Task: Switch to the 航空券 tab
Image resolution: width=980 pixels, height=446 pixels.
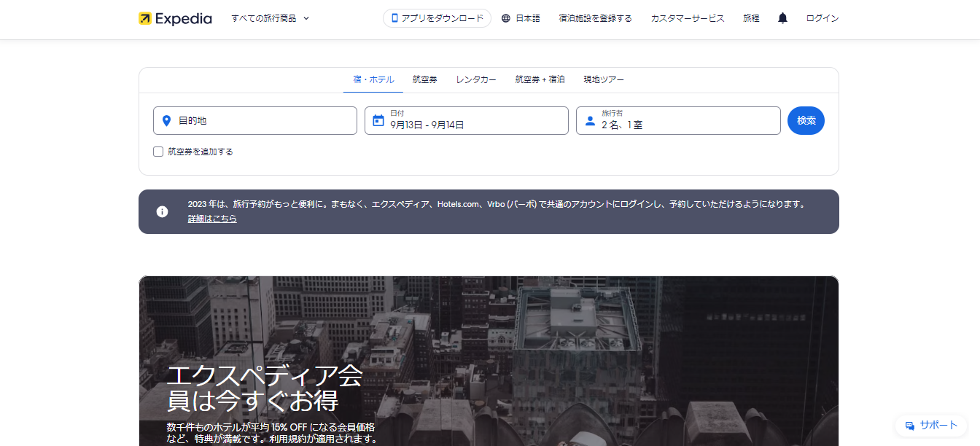Action: coord(424,79)
